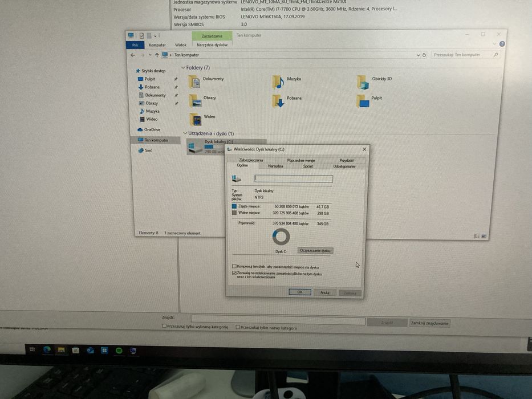Switch to large icons view layout icon
The image size is (532, 399).
[484, 236]
